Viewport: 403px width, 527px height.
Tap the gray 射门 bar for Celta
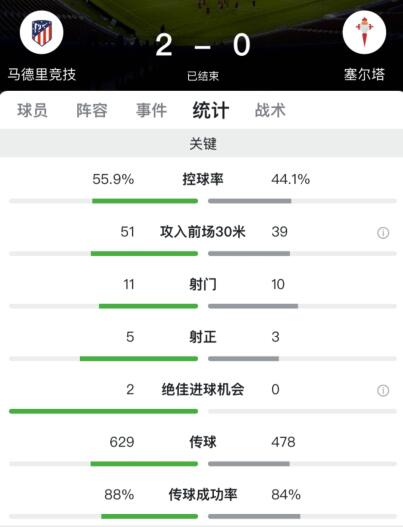[x=253, y=306]
